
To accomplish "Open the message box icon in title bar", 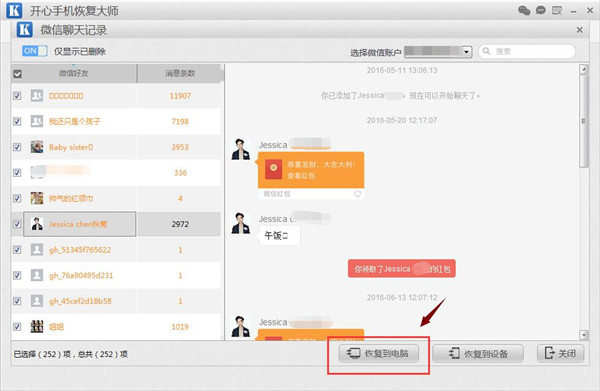I will point(557,10).
